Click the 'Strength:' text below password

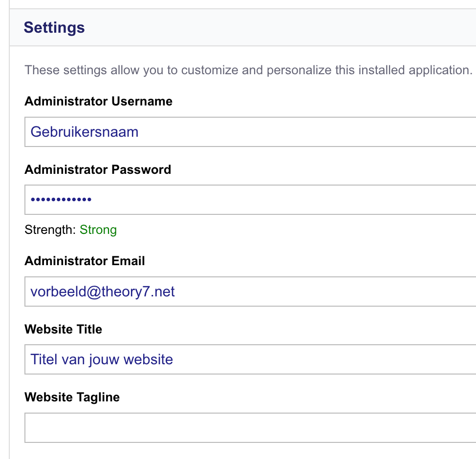50,229
